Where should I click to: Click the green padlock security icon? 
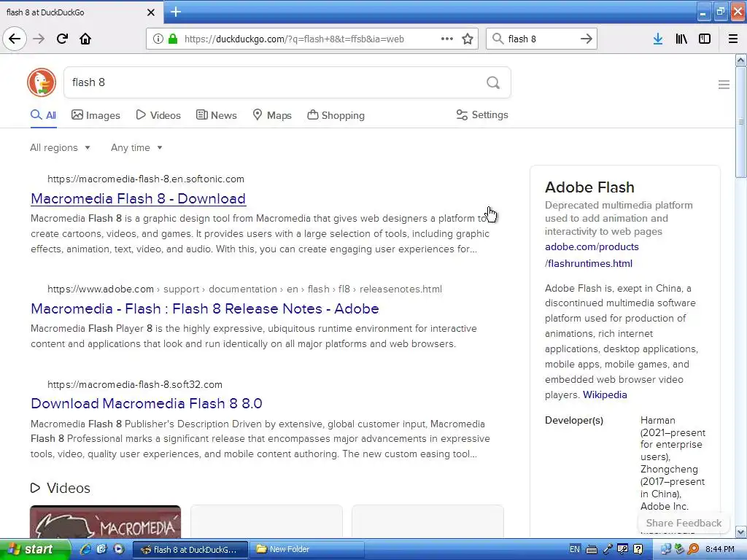click(x=172, y=39)
